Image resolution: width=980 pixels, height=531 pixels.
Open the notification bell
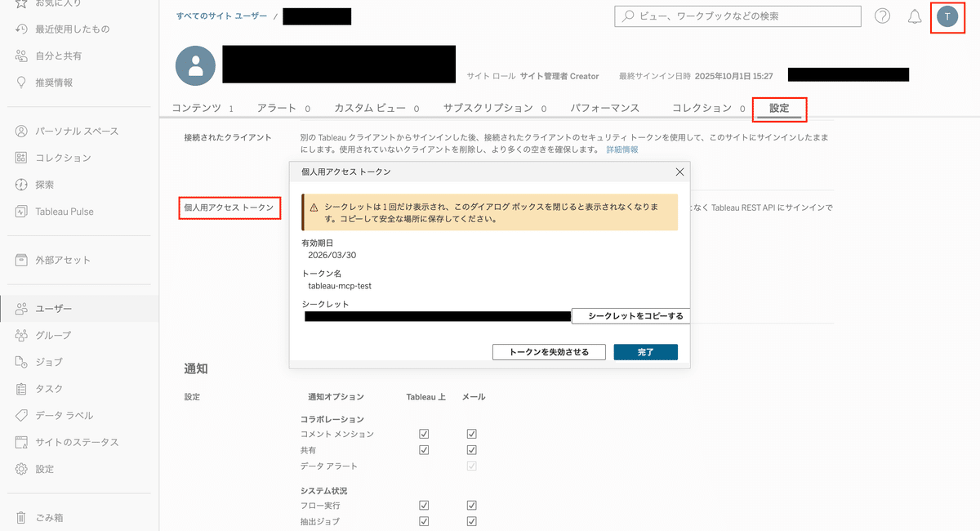pyautogui.click(x=914, y=16)
